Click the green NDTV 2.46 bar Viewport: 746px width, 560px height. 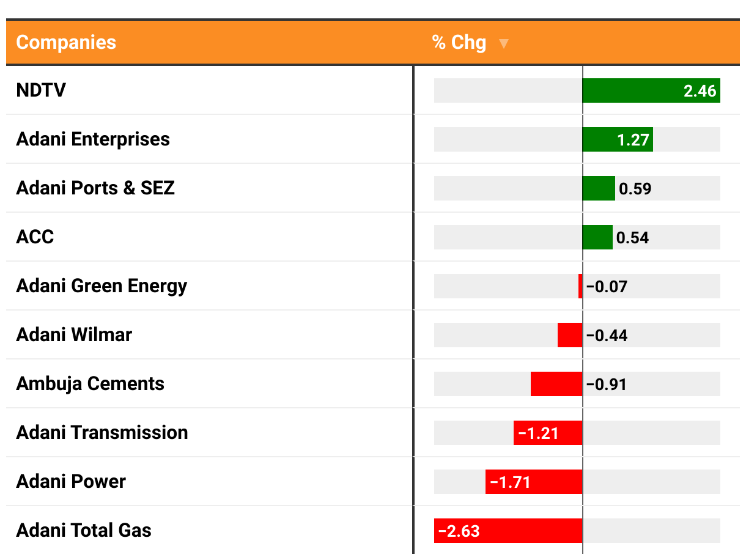pos(651,90)
